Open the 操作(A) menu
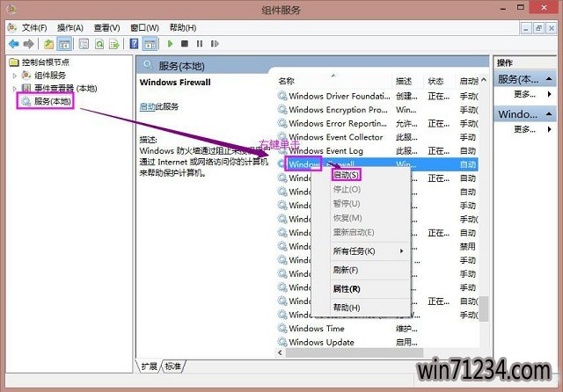This screenshot has height=392, width=563. click(70, 27)
